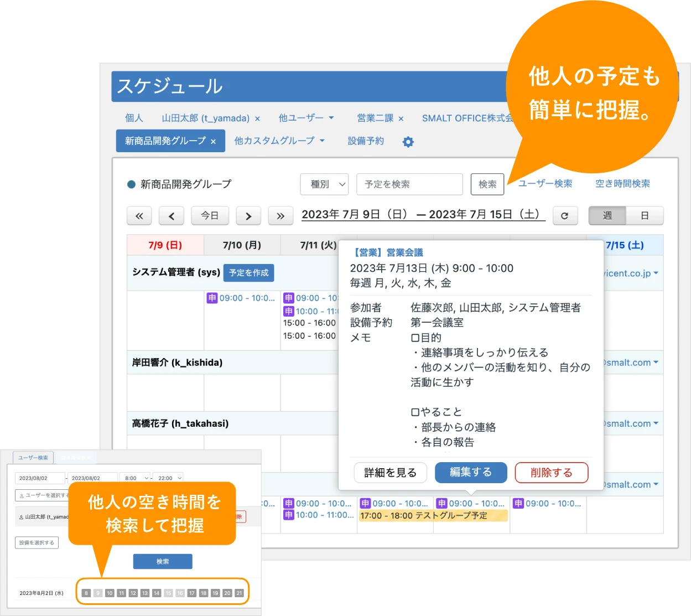691x616 pixels.
Task: Close the 新商品開発グループ tab
Action: click(x=214, y=142)
